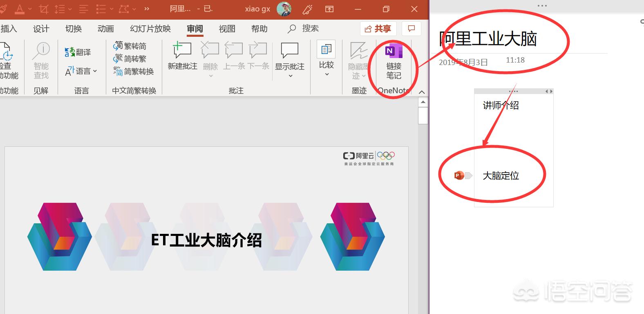This screenshot has height=314, width=644.
Task: Expand the line spacing dropdown arrow
Action: [70, 9]
